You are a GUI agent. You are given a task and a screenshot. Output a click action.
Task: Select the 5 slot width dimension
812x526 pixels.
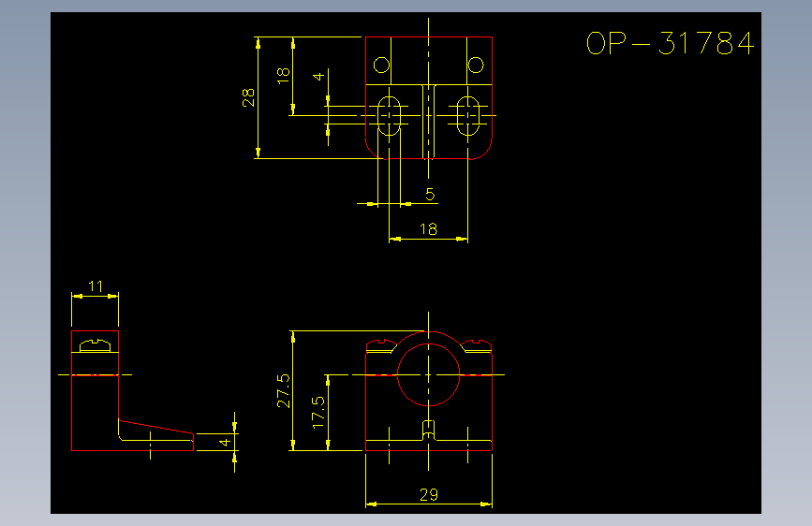tap(430, 194)
